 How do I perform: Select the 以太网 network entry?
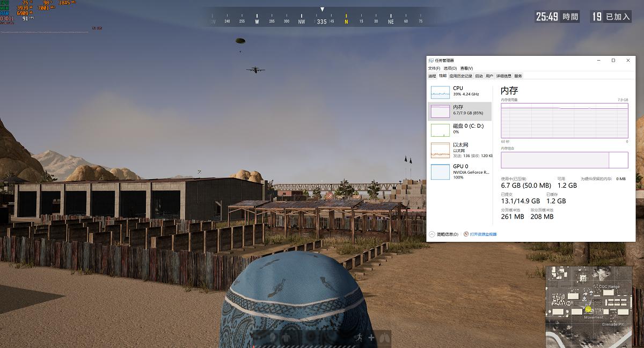click(460, 150)
